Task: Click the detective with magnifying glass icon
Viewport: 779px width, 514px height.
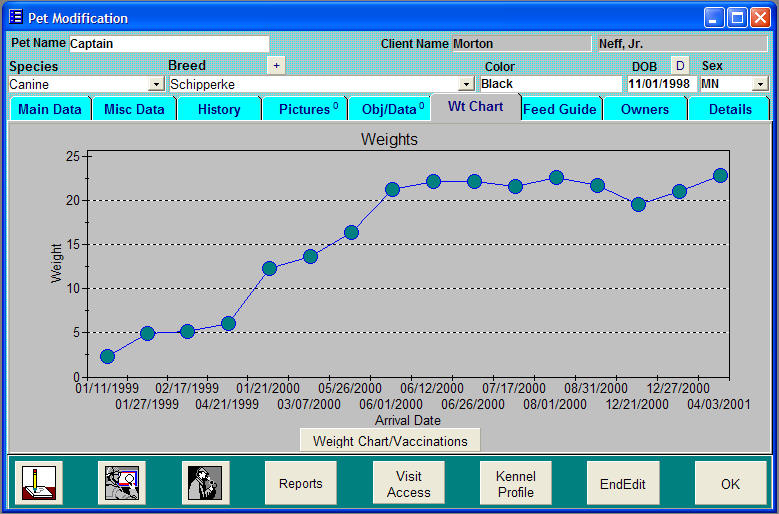Action: pyautogui.click(x=122, y=483)
